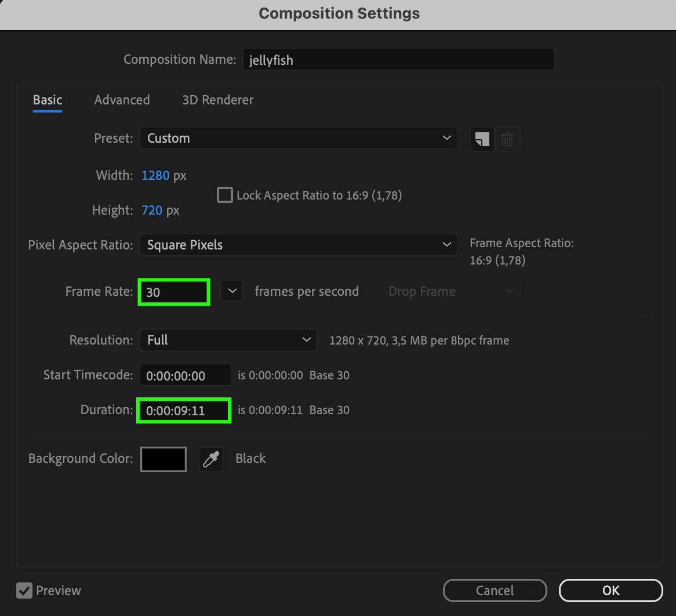The width and height of the screenshot is (676, 616).
Task: Expand the Pixel Aspect Ratio dropdown
Action: [298, 245]
